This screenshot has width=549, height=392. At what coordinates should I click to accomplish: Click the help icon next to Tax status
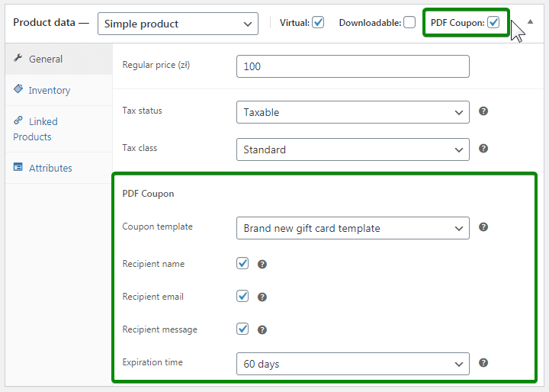[483, 111]
